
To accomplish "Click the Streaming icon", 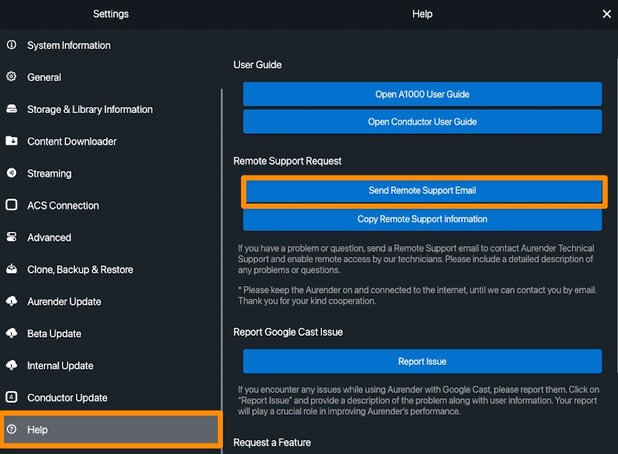I will tap(11, 173).
